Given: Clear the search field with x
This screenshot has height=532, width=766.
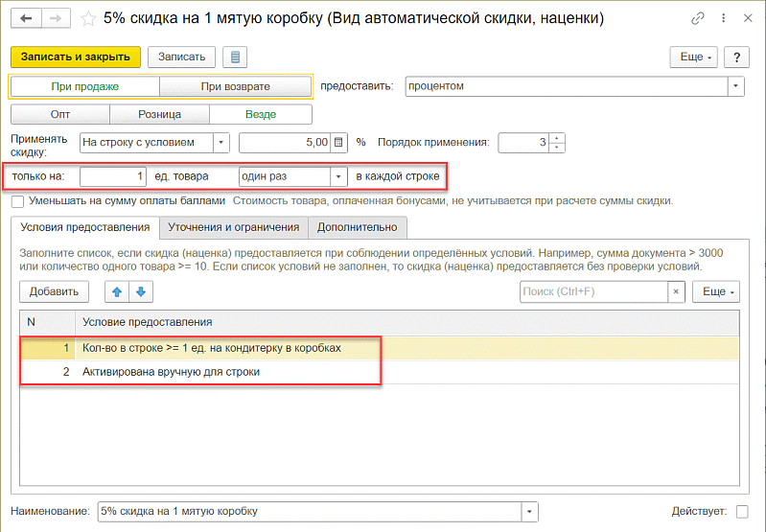Looking at the screenshot, I should pyautogui.click(x=676, y=291).
